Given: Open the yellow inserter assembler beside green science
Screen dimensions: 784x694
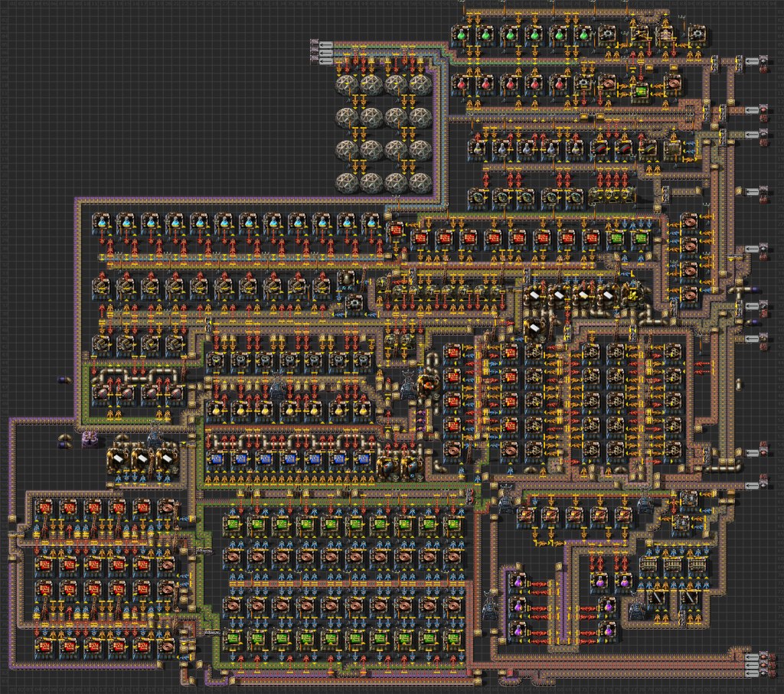Looking at the screenshot, I should click(x=640, y=36).
